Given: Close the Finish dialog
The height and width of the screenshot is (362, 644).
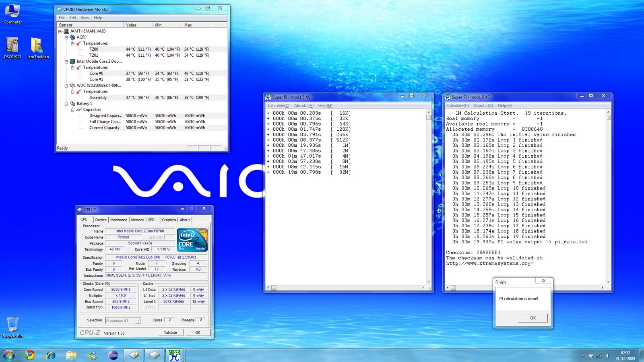Looking at the screenshot, I should 543,281.
